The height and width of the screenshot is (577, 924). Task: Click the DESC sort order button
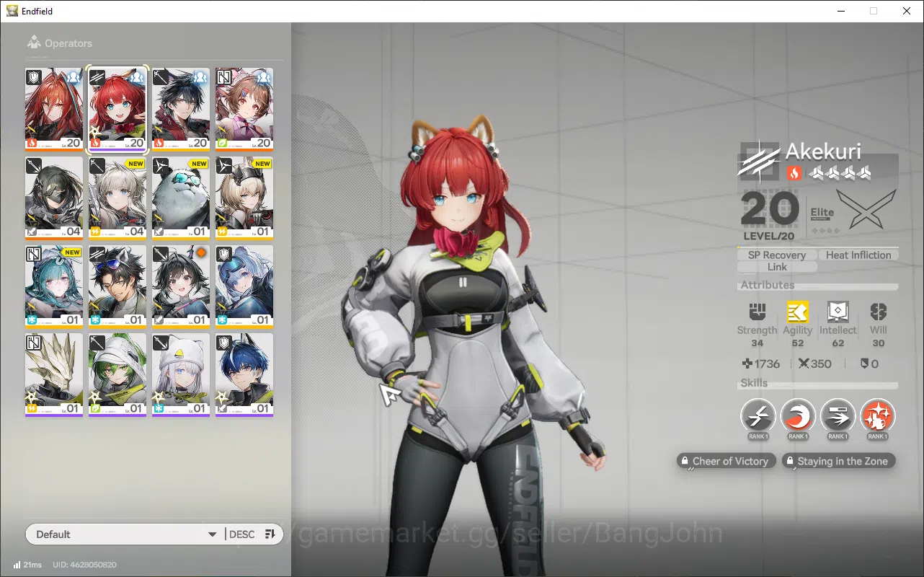click(242, 534)
